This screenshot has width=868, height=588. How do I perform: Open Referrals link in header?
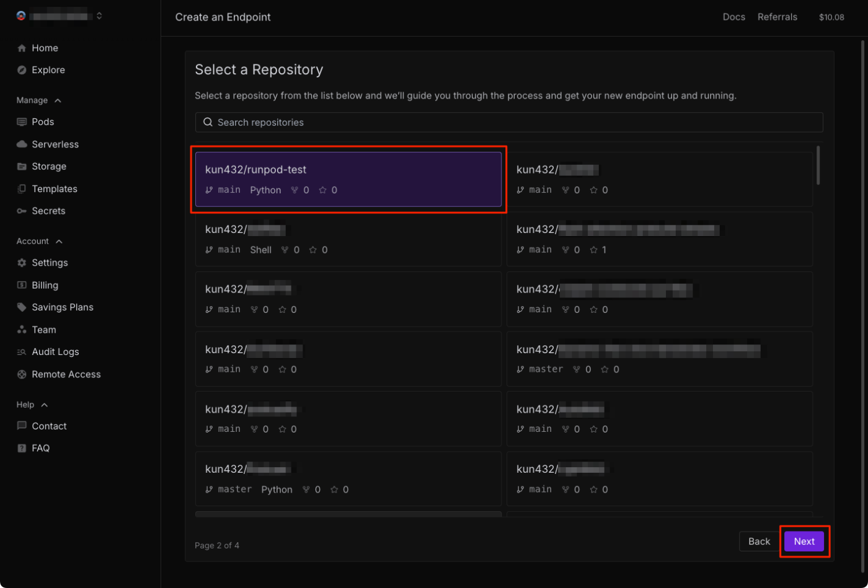click(777, 17)
